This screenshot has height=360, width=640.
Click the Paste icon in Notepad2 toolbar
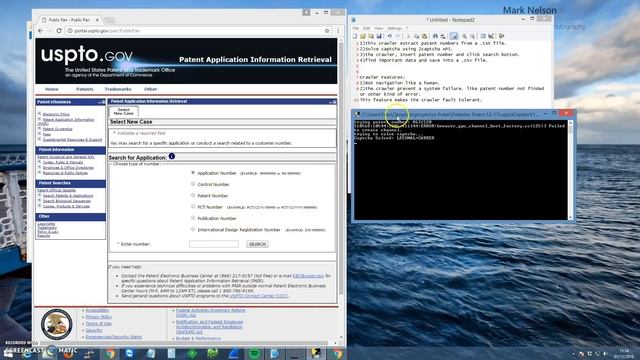pos(424,36)
